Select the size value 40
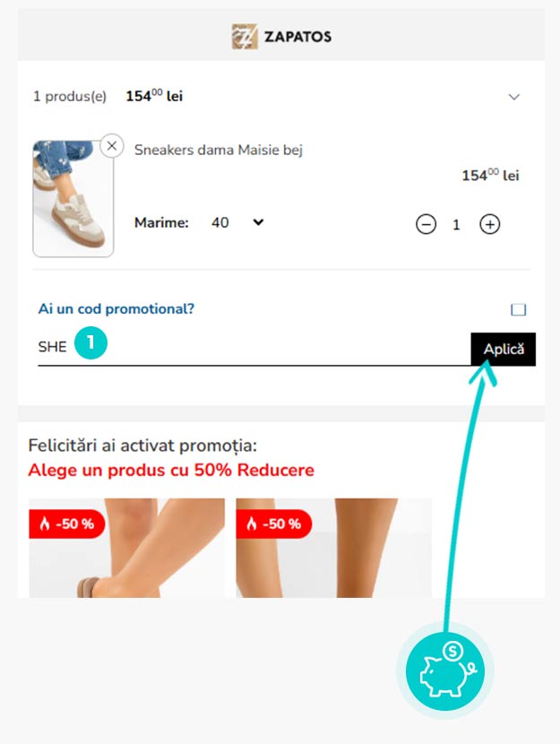 [x=220, y=222]
